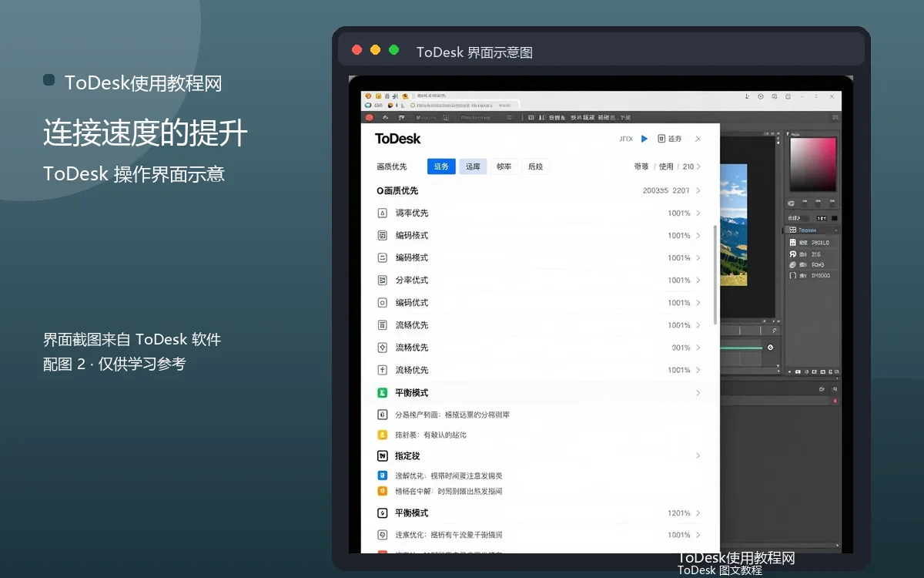
Task: Click the ToDesk logo in the panel
Action: click(398, 139)
